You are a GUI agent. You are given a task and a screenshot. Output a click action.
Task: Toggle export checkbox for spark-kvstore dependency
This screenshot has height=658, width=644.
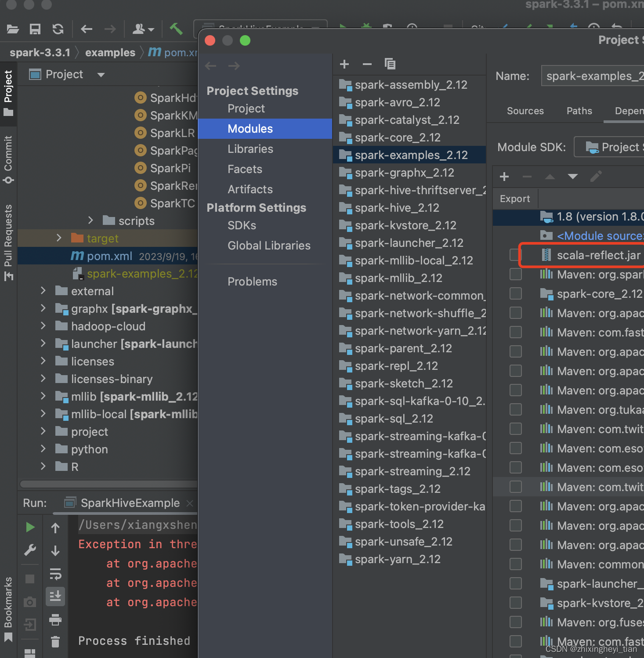pos(516,603)
